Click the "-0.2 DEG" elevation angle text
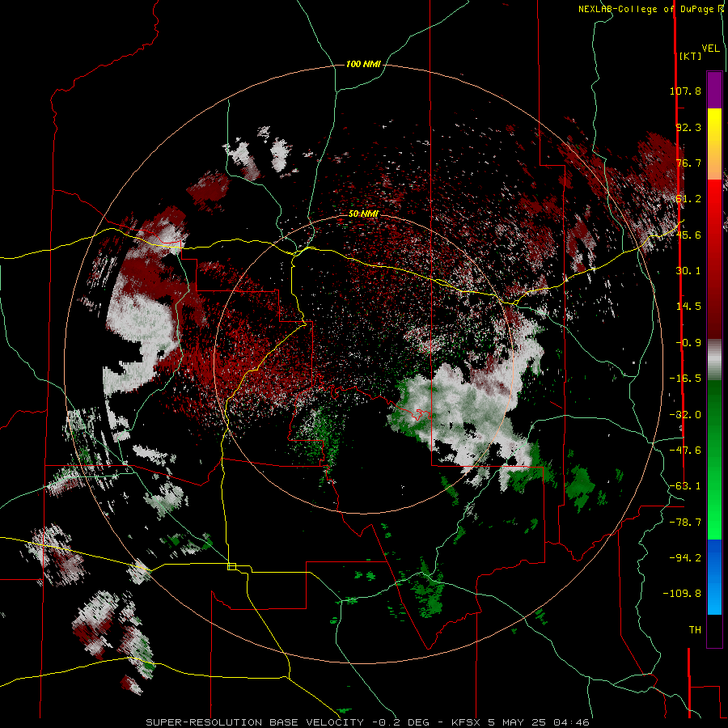728x728 pixels. (400, 722)
